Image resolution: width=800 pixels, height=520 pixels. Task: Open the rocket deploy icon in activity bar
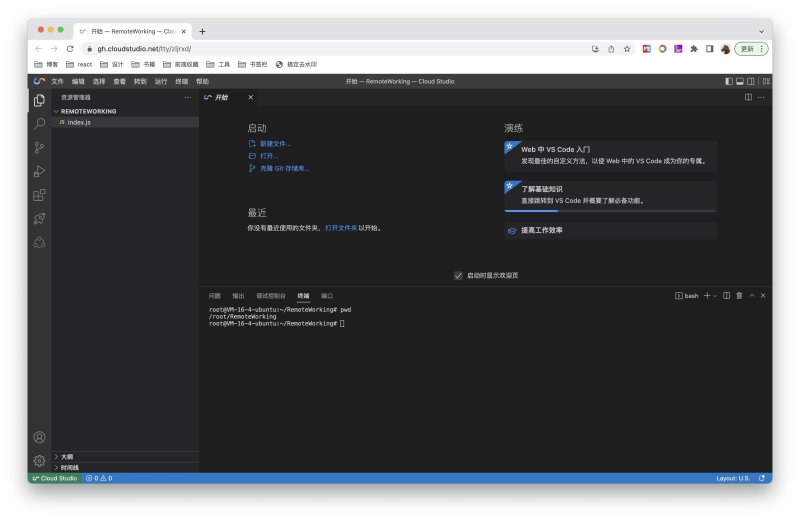pyautogui.click(x=39, y=219)
